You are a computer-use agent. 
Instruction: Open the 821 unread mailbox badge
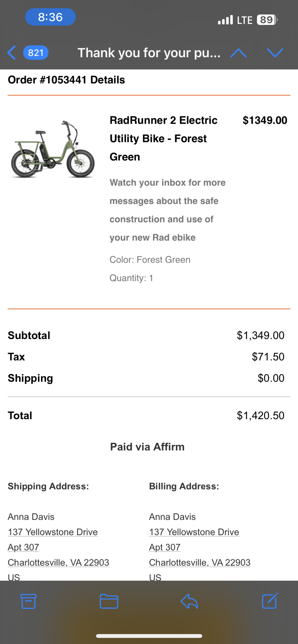36,53
